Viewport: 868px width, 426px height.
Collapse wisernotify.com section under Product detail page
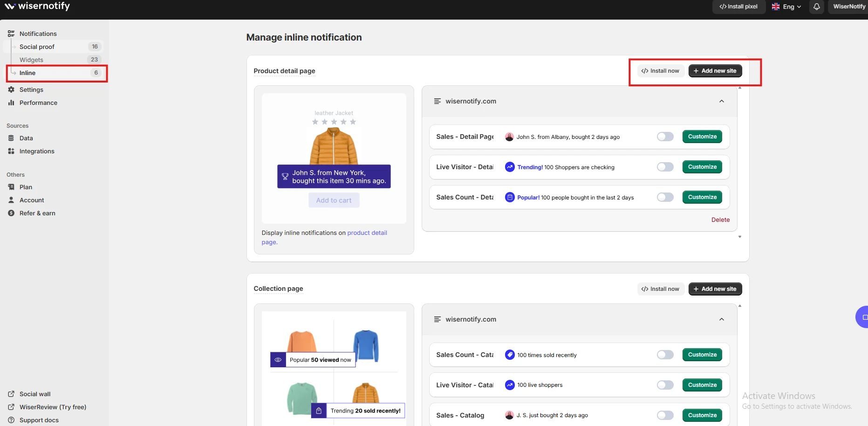[721, 101]
